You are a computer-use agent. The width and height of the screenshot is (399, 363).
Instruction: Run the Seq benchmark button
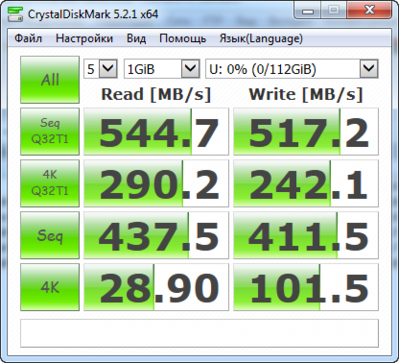[50, 235]
